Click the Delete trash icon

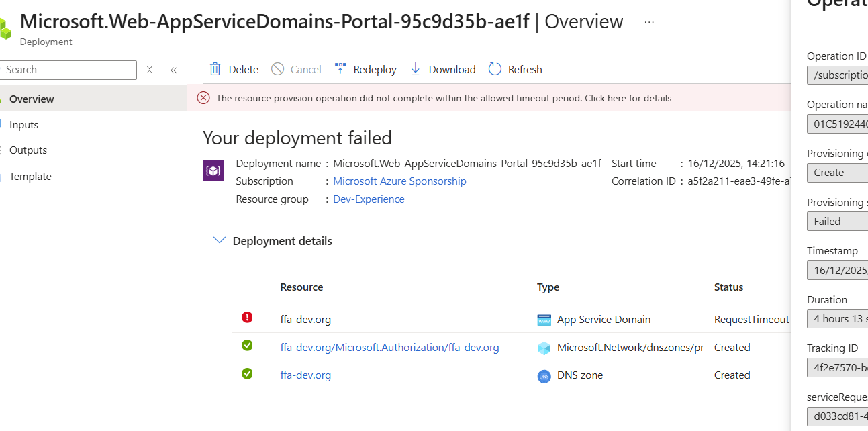tap(215, 69)
